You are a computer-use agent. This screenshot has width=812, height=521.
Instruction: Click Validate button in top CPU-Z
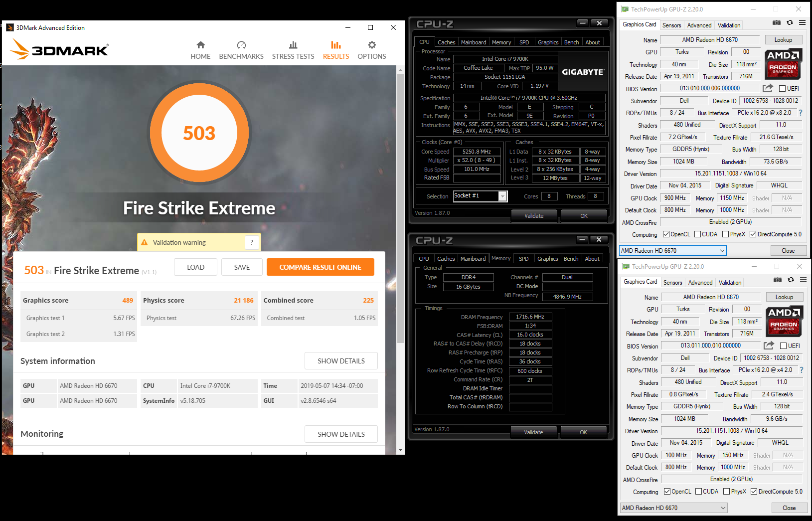coord(534,216)
